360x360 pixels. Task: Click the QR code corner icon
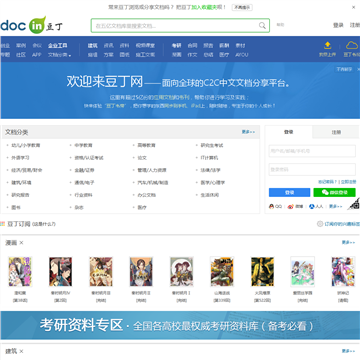coord(354,204)
